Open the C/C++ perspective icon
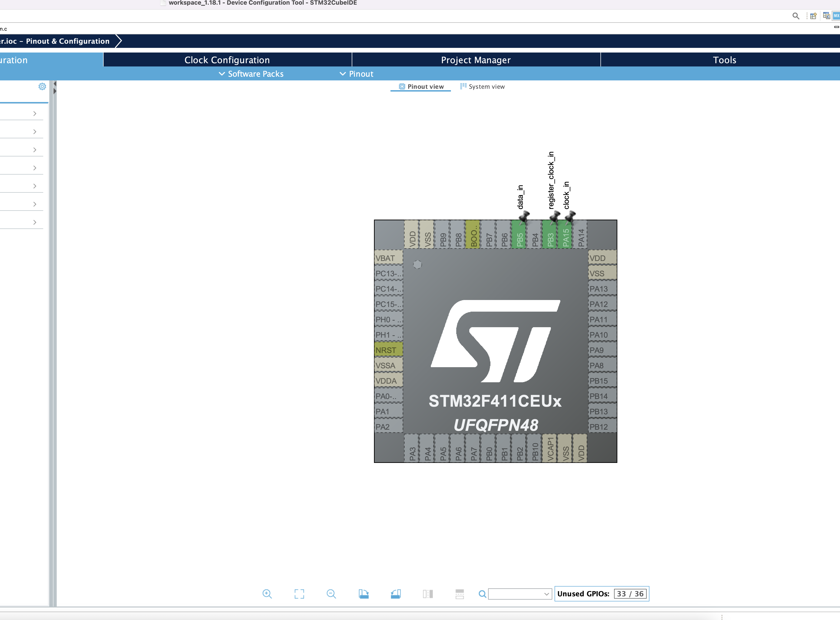840x620 pixels. click(x=826, y=16)
